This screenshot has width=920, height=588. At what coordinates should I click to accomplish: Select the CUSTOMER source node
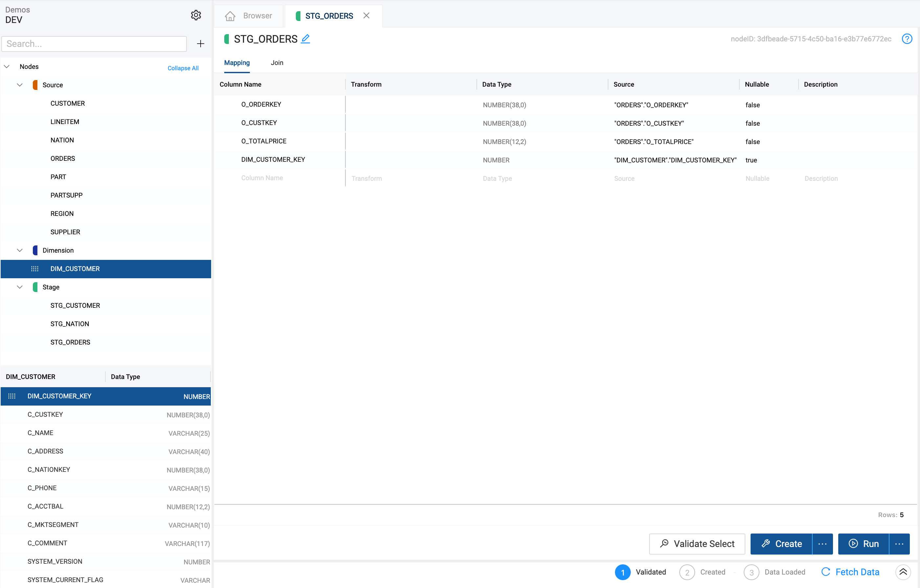(68, 103)
